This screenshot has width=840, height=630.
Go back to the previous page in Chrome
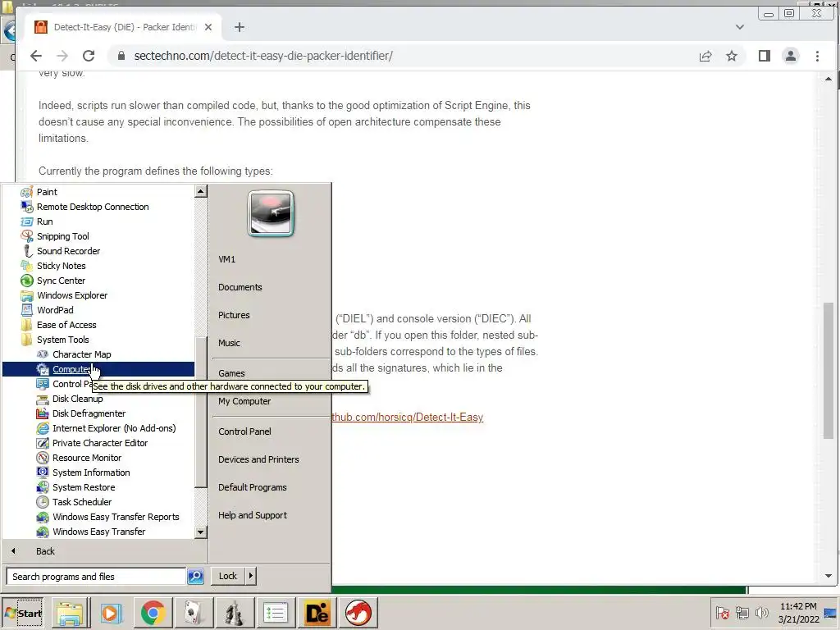click(36, 56)
